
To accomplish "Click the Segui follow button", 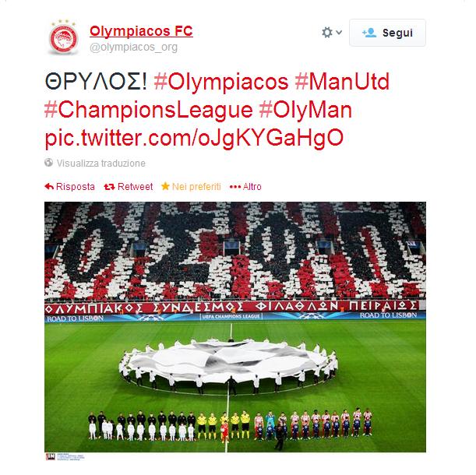I will point(387,33).
